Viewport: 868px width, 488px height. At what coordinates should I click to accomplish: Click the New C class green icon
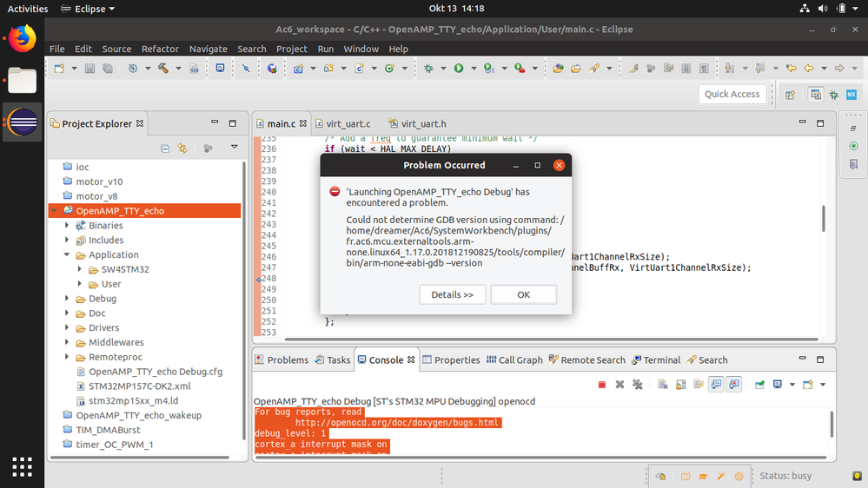point(390,68)
